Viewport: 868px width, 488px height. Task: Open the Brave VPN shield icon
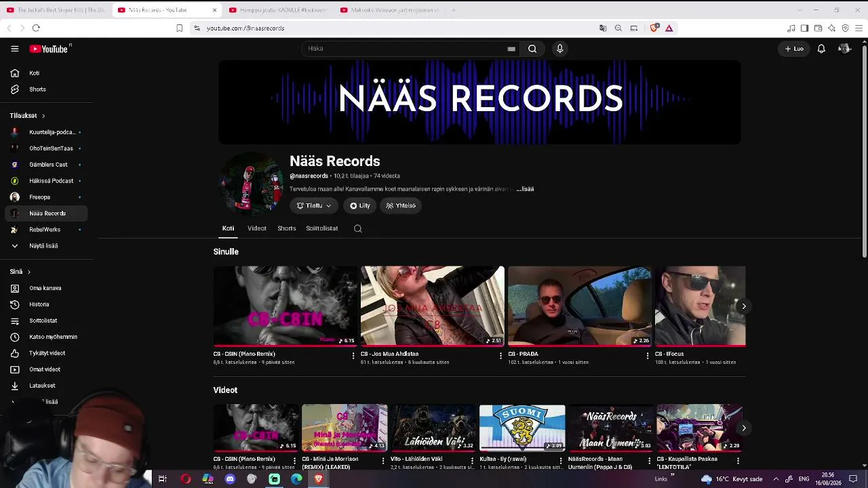click(x=845, y=28)
